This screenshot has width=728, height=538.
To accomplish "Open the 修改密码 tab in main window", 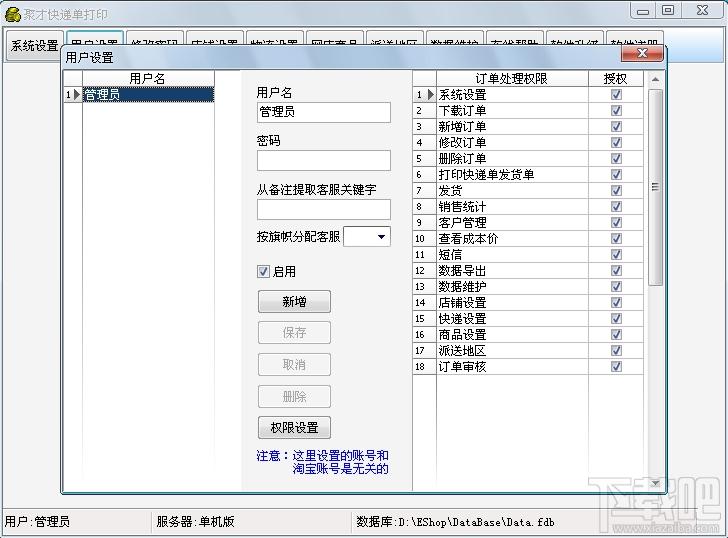I will [155, 39].
